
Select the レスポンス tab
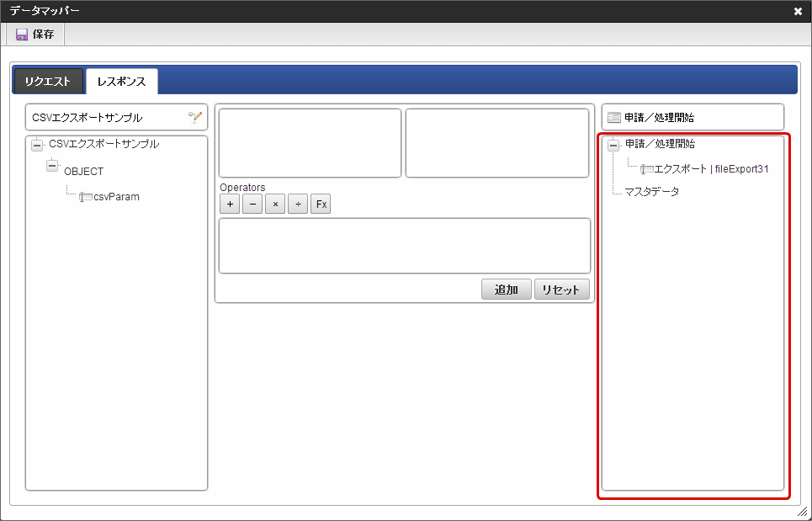(x=122, y=82)
